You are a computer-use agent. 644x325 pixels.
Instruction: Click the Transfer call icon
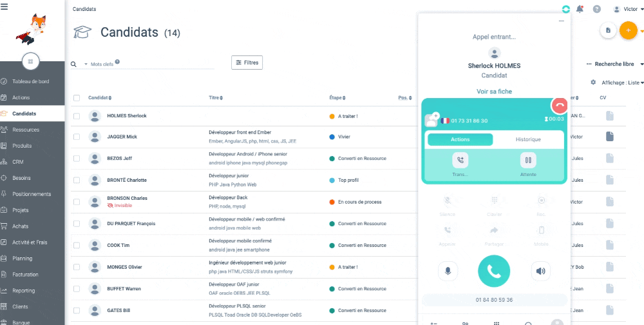point(460,160)
